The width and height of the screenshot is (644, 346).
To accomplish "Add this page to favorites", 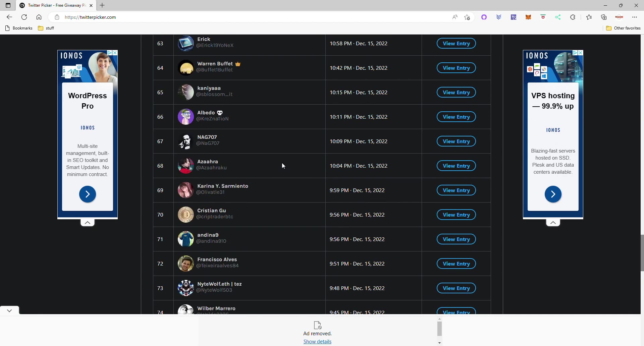I will click(467, 17).
